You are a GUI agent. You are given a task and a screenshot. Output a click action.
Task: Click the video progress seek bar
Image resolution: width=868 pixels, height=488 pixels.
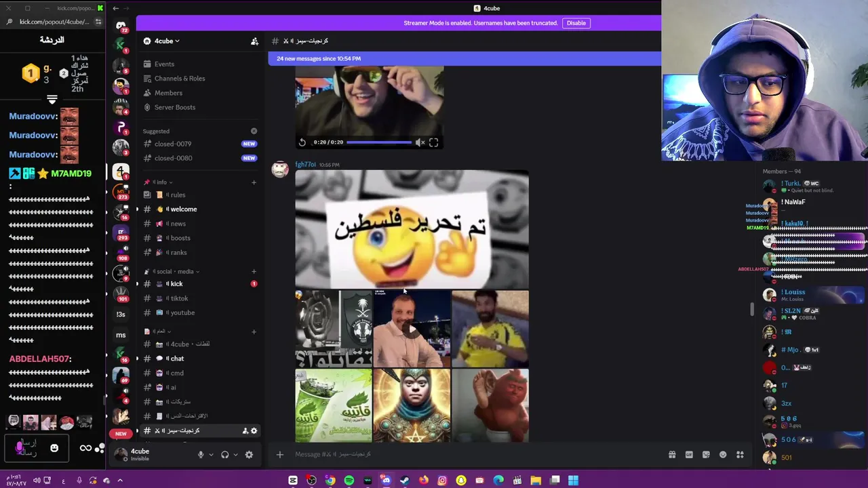click(379, 142)
